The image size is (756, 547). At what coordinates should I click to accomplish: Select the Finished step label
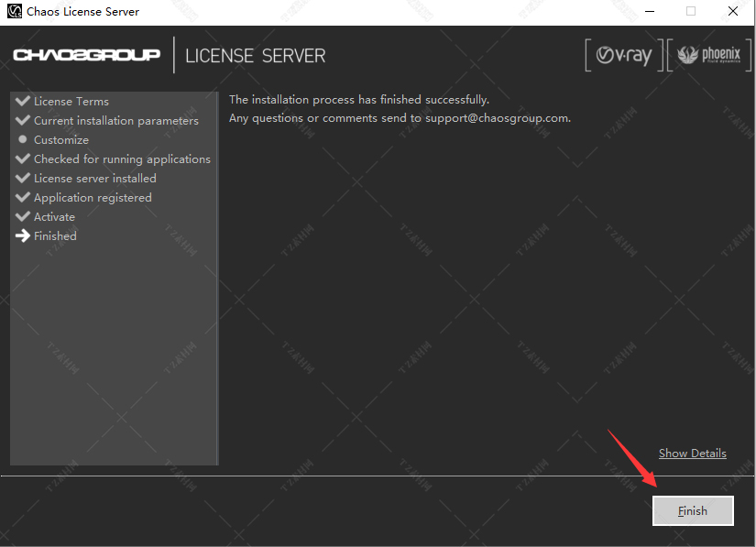pyautogui.click(x=55, y=236)
